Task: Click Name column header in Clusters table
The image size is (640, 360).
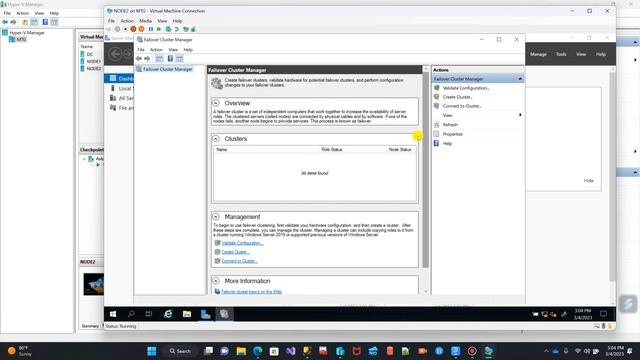Action: [222, 150]
